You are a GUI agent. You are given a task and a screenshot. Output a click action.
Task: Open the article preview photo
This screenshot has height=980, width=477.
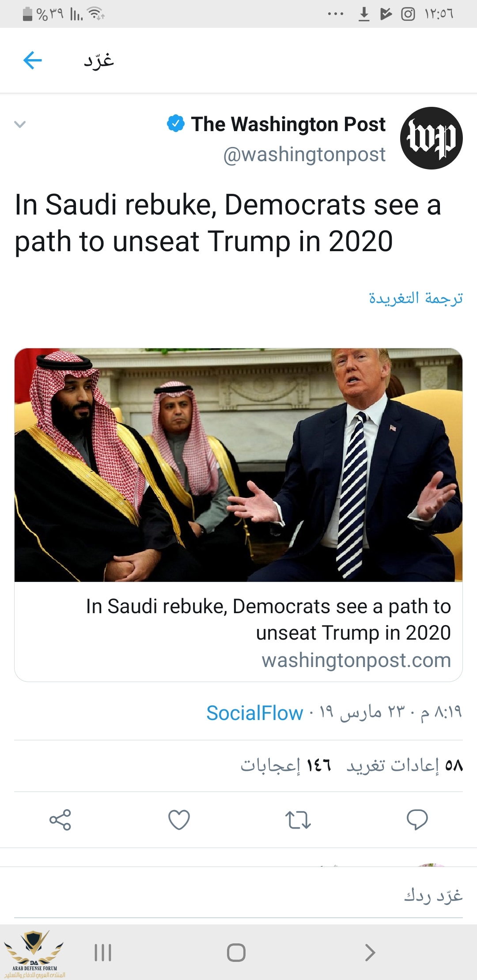point(238,465)
